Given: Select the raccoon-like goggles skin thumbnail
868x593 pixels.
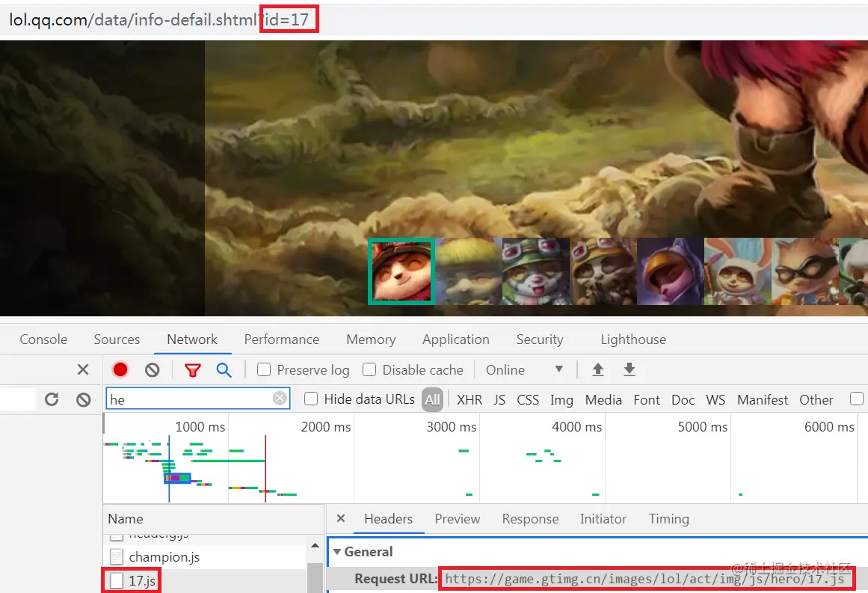Looking at the screenshot, I should pyautogui.click(x=603, y=271).
